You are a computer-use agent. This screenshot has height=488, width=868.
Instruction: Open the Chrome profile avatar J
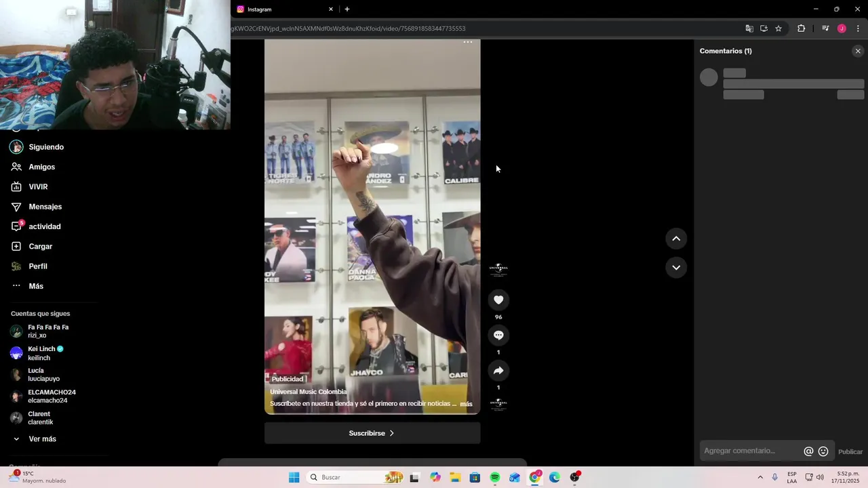(842, 28)
